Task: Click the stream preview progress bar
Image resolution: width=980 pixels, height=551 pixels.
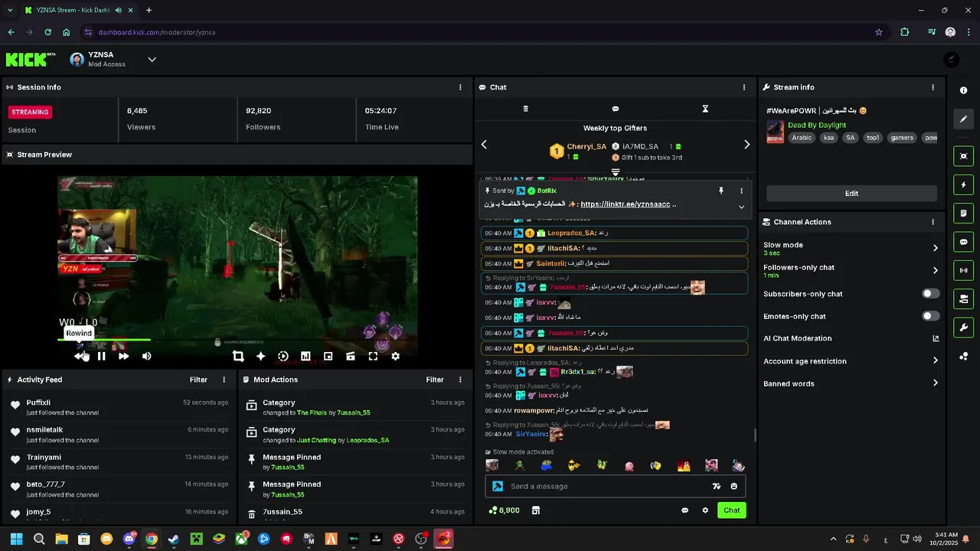Action: click(237, 340)
